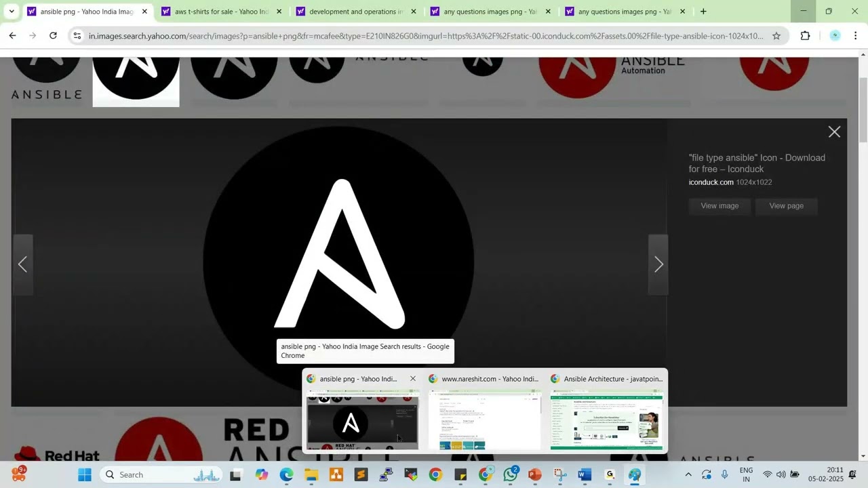Image resolution: width=868 pixels, height=488 pixels.
Task: Open the Chrome profile avatar
Action: 835,36
